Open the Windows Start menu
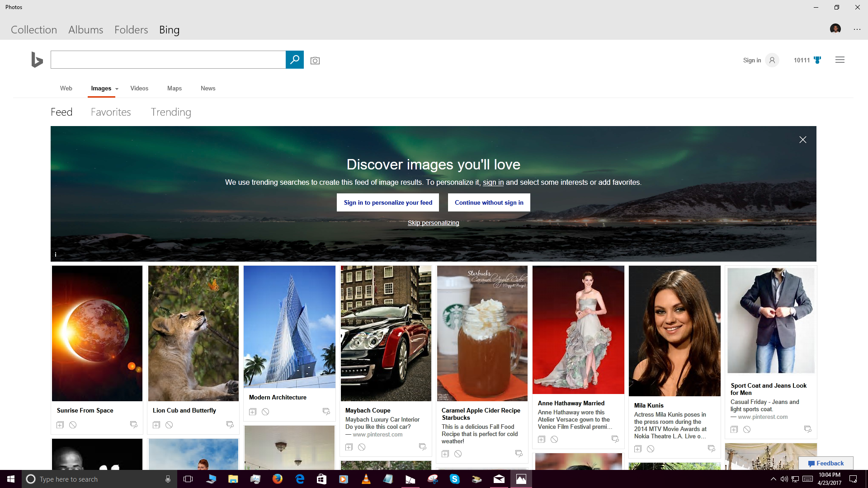 (11, 479)
